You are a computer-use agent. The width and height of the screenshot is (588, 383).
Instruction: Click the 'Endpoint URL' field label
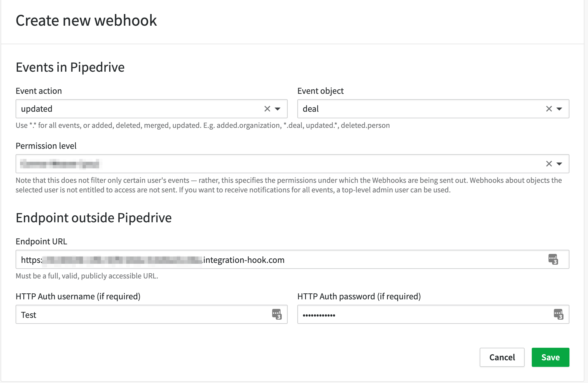tap(41, 241)
